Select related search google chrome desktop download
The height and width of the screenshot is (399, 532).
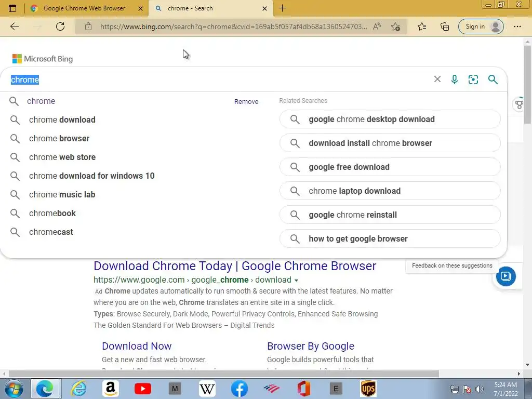point(390,119)
